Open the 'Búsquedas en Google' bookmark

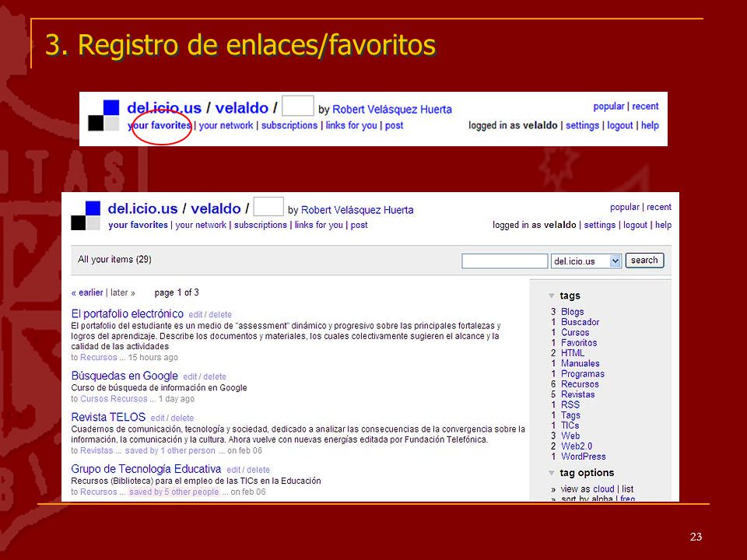(x=124, y=376)
